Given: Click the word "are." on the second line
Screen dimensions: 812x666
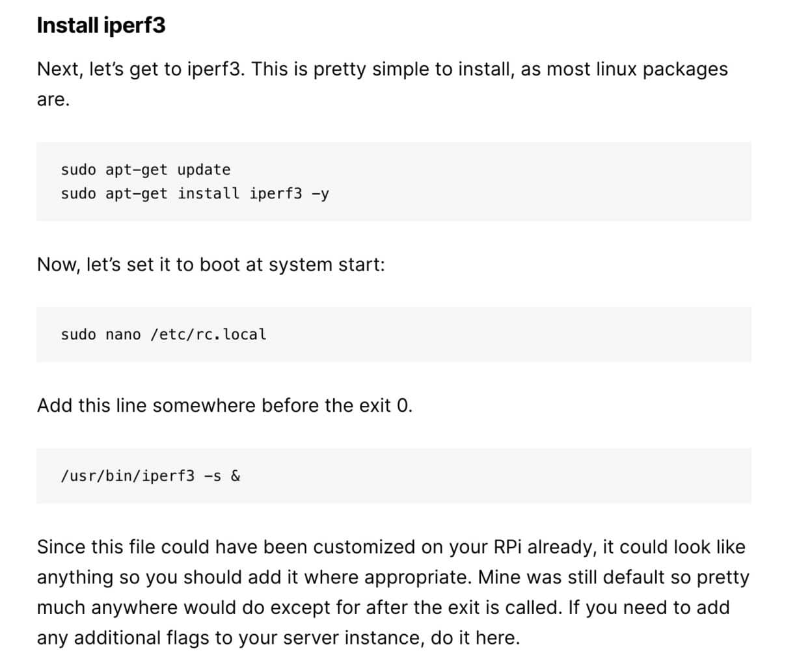Looking at the screenshot, I should coord(53,100).
